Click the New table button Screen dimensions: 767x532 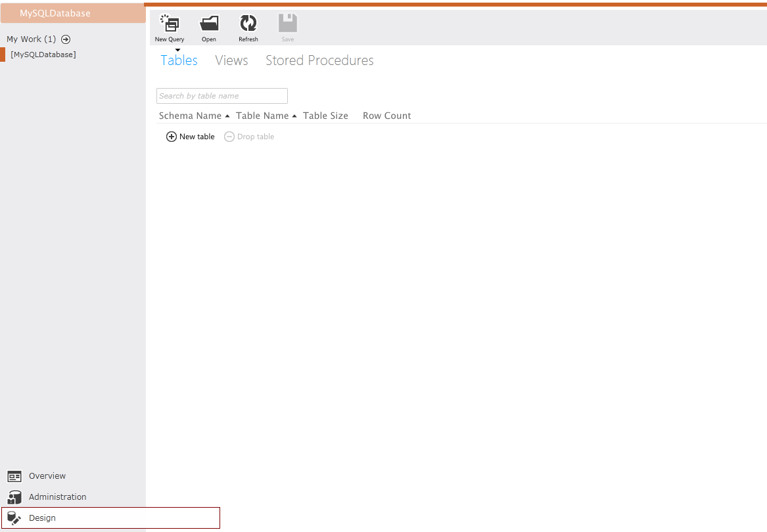coord(191,137)
